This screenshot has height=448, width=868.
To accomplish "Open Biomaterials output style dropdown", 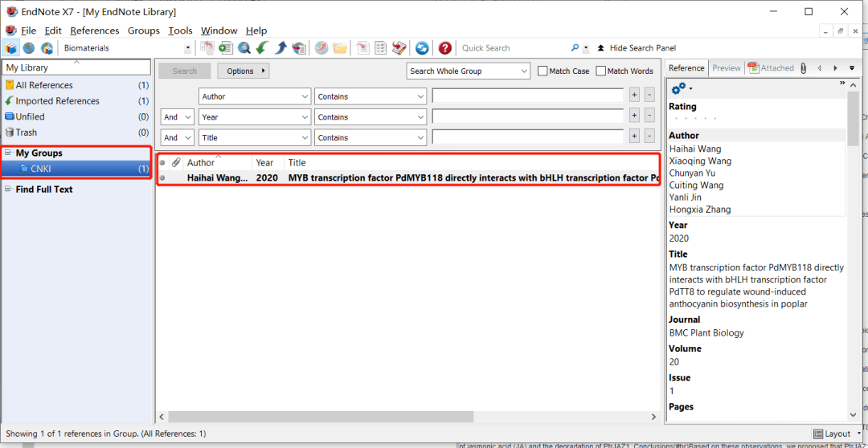I will click(187, 48).
